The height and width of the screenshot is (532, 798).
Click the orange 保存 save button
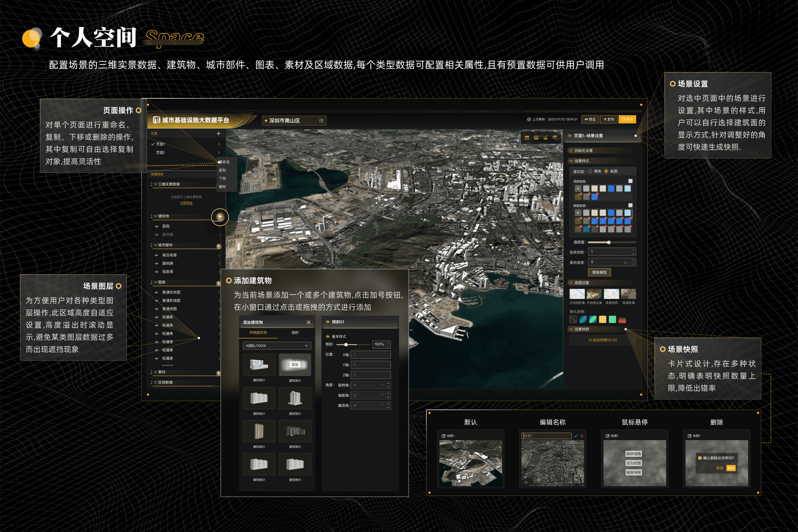[627, 119]
